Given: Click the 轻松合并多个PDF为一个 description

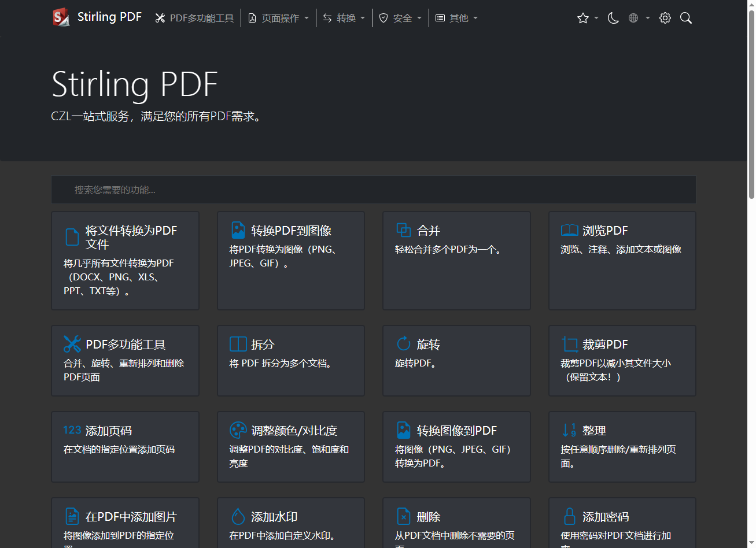Looking at the screenshot, I should point(448,249).
